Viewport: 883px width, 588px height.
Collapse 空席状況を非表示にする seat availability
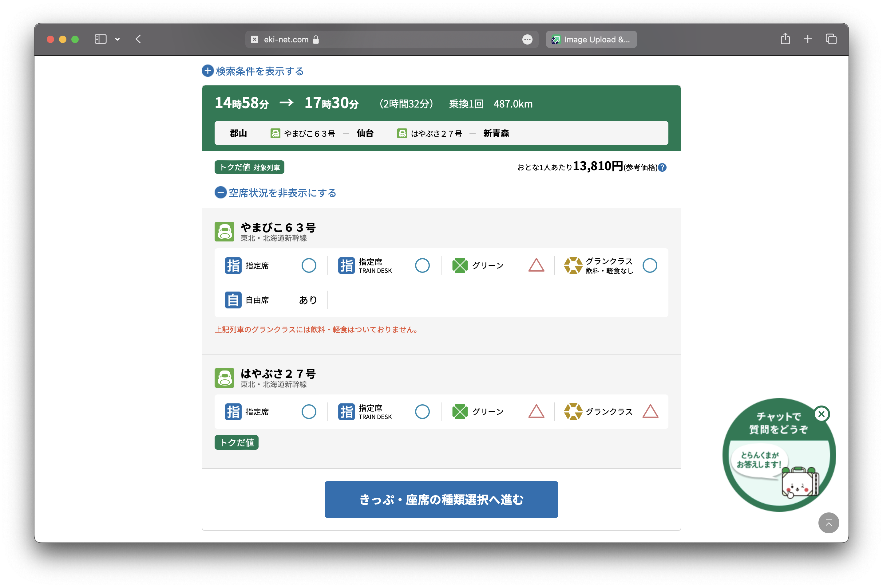275,193
